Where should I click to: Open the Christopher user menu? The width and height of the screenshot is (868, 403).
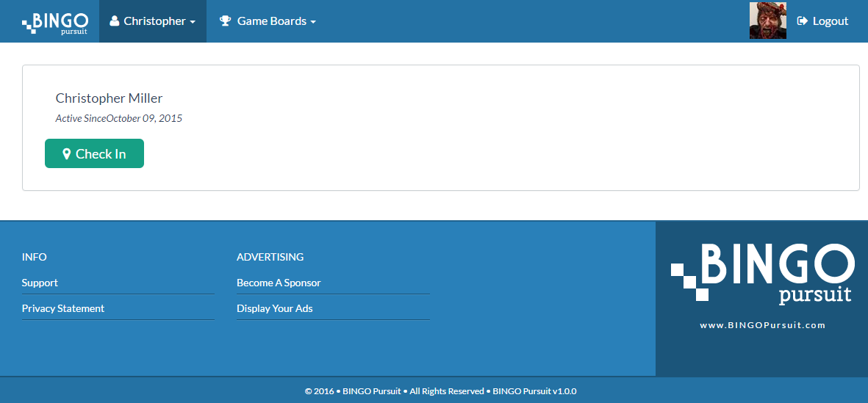[153, 21]
